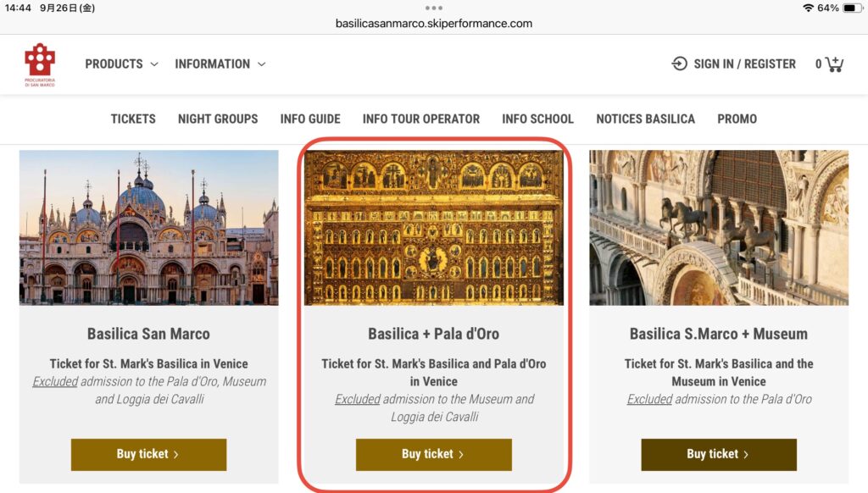Open the shopping cart icon
The width and height of the screenshot is (868, 493).
[x=833, y=64]
